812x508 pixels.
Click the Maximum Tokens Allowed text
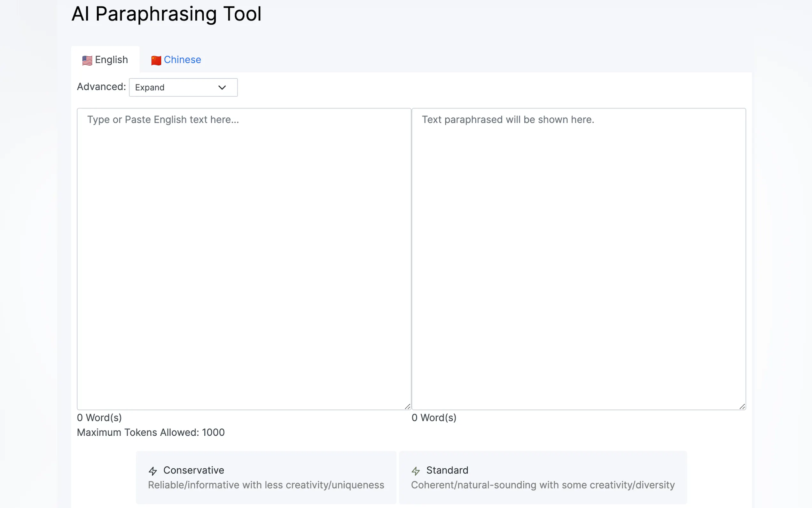coord(151,433)
